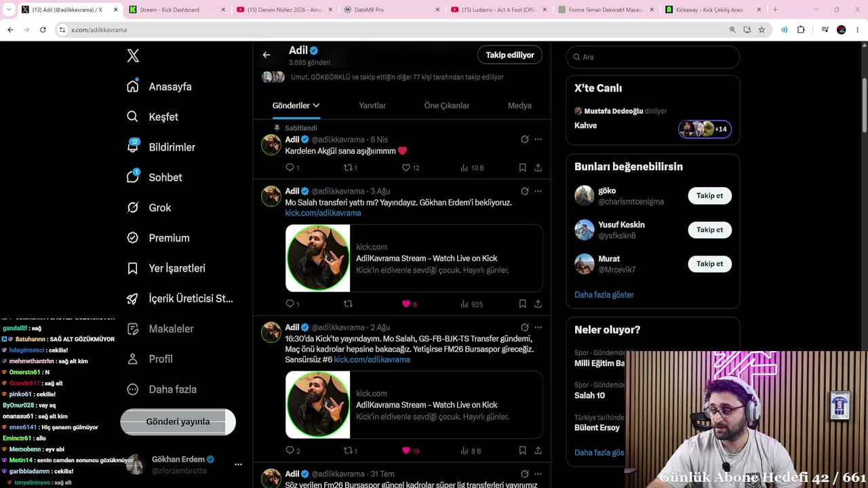Open Yer İşaretleri in the sidebar

[166, 268]
